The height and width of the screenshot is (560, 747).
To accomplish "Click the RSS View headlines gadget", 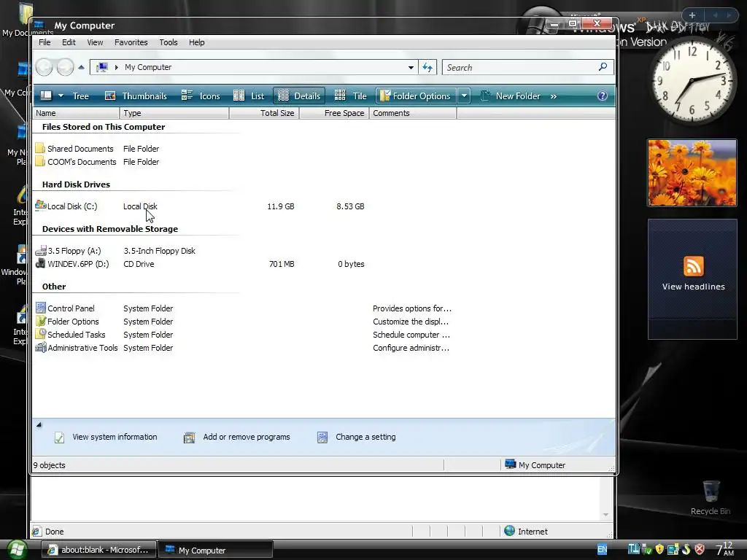I will click(x=693, y=279).
